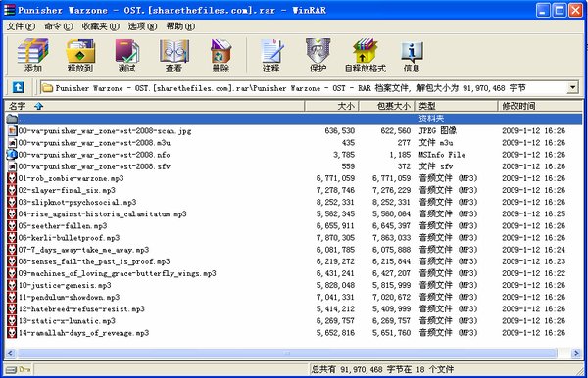Click size value 636,530 of scan.jpg

tap(340, 131)
